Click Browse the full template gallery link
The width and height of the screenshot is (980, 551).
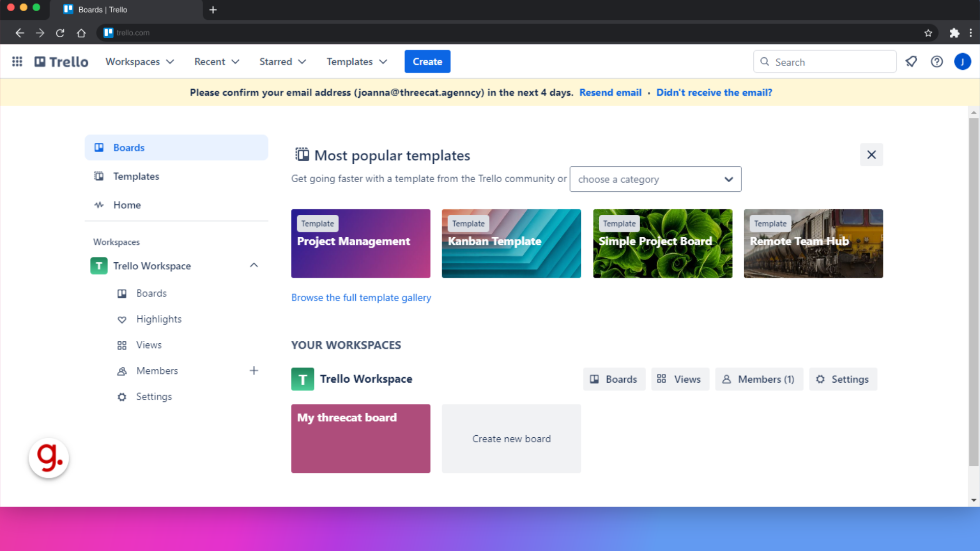pyautogui.click(x=361, y=297)
